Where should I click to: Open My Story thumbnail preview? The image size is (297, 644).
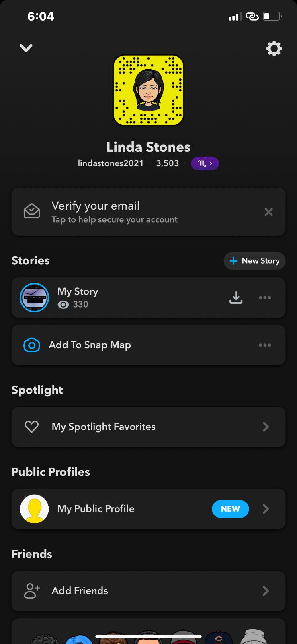click(35, 297)
